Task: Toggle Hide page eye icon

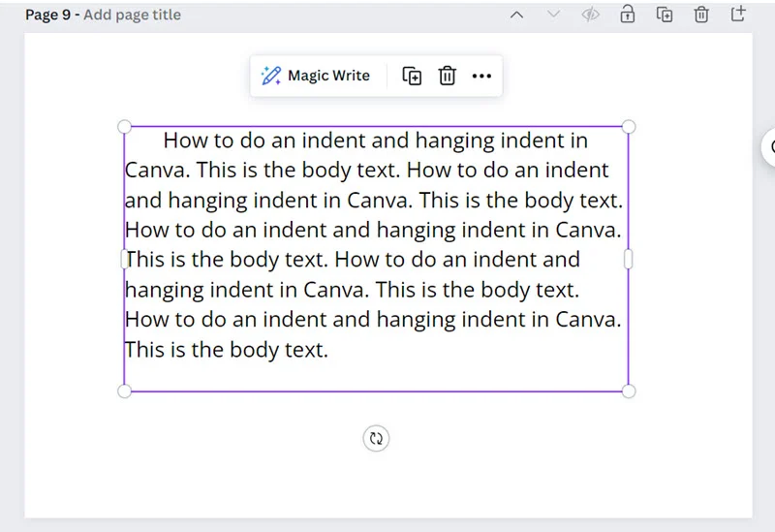Action: pyautogui.click(x=591, y=15)
